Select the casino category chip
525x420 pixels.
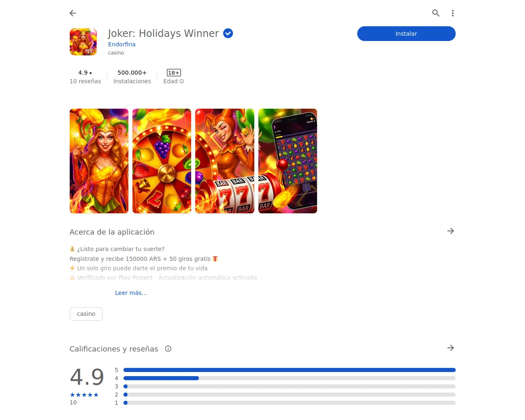(x=86, y=314)
